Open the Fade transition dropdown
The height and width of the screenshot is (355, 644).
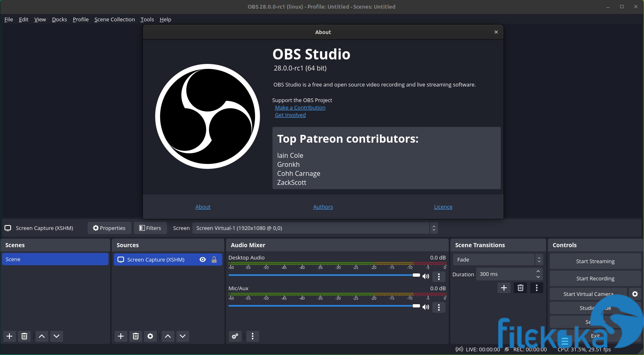point(498,259)
